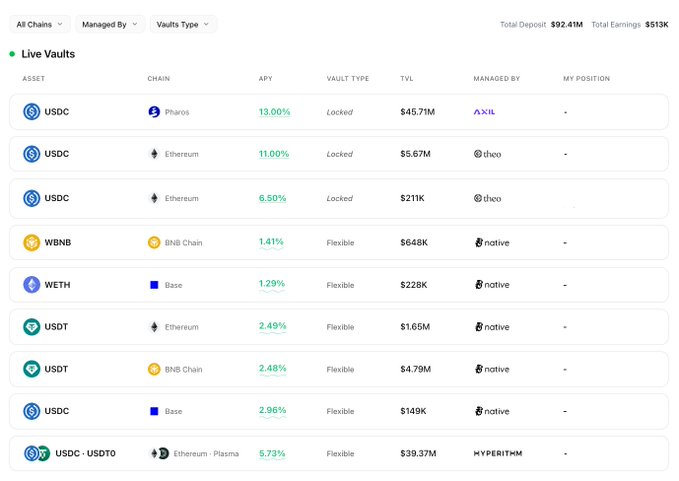
Task: Click native logo in the $1.65M row
Action: 492,326
